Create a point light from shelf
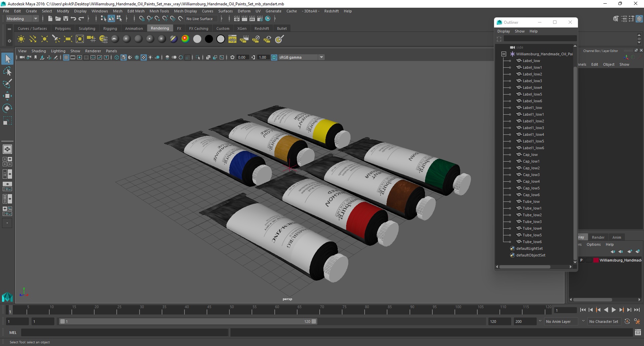This screenshot has width=644, height=346. (x=44, y=39)
